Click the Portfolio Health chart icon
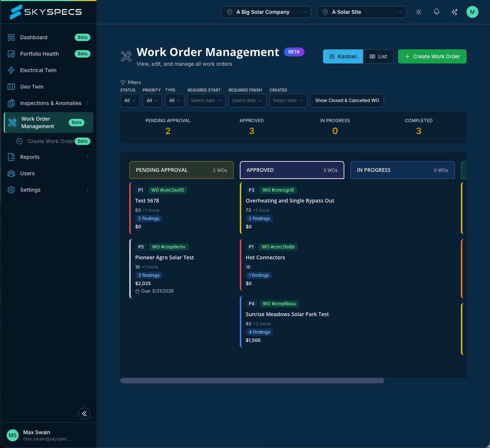Image resolution: width=490 pixels, height=448 pixels. [11, 54]
